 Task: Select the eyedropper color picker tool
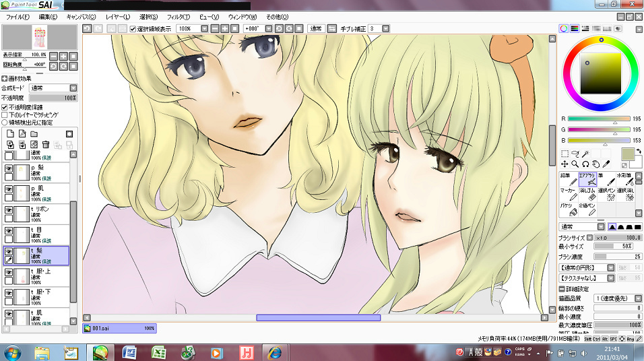(606, 164)
